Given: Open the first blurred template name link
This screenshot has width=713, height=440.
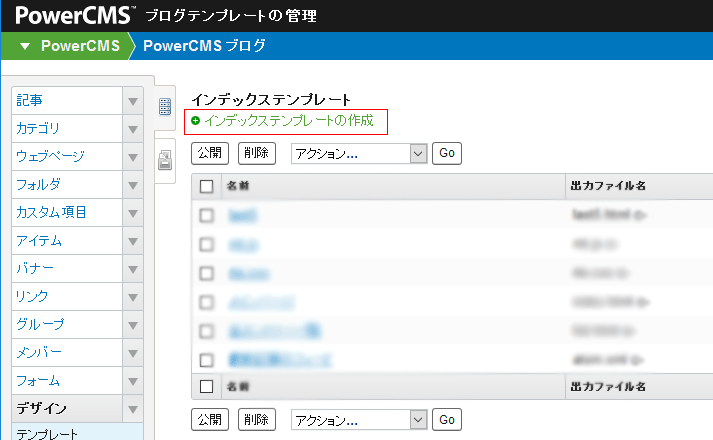Looking at the screenshot, I should coord(242,215).
